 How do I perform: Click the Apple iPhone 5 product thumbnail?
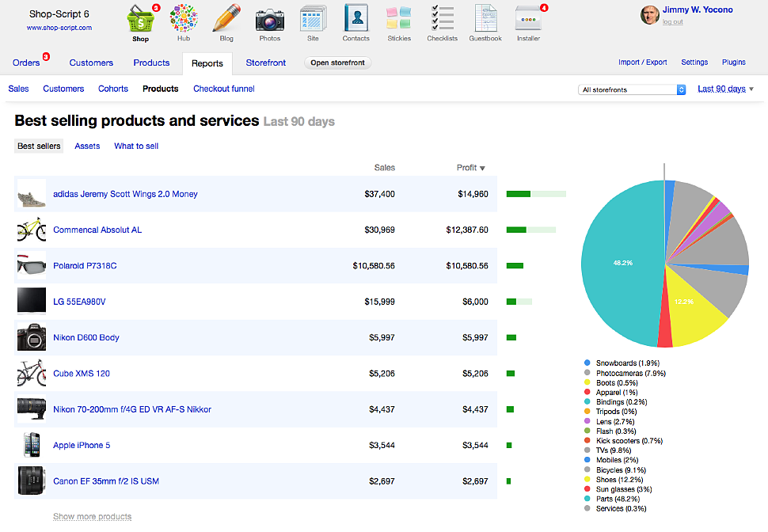point(31,445)
